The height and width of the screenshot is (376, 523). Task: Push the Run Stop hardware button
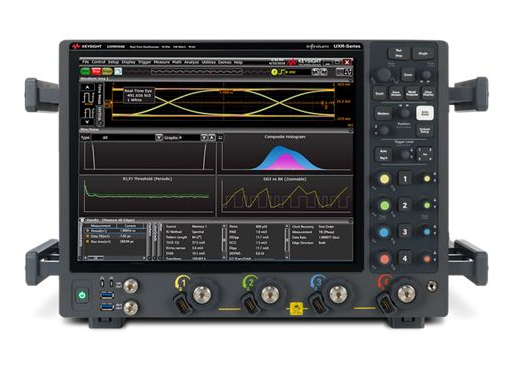(399, 53)
